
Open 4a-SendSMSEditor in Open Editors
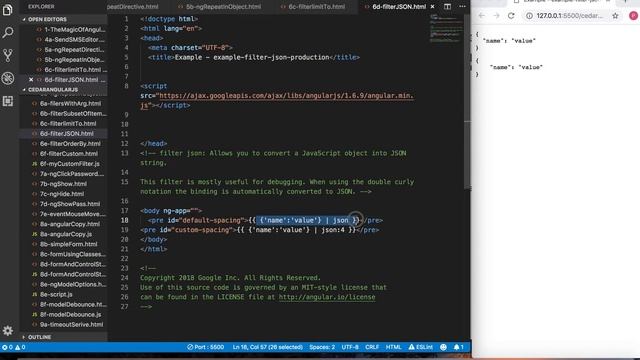tap(75, 40)
